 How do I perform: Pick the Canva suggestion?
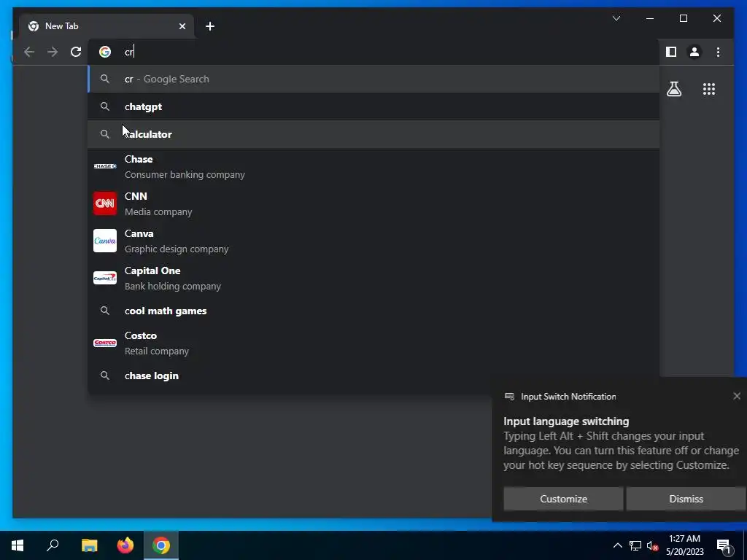click(373, 241)
